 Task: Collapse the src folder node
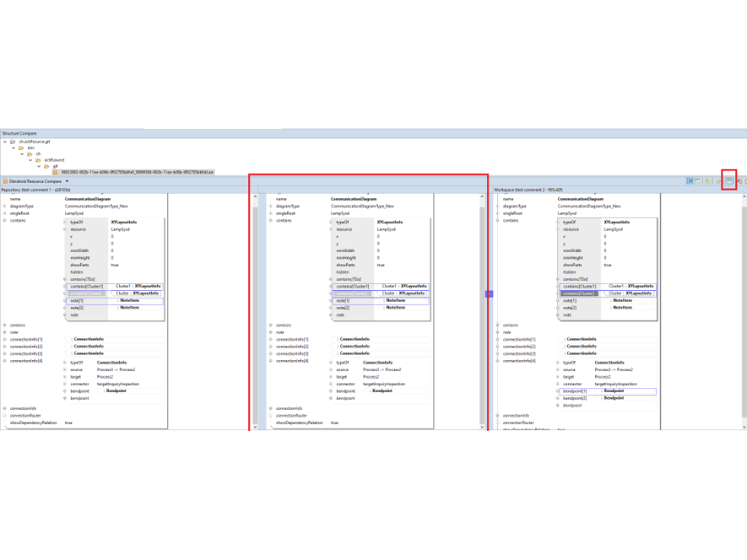(x=13, y=148)
